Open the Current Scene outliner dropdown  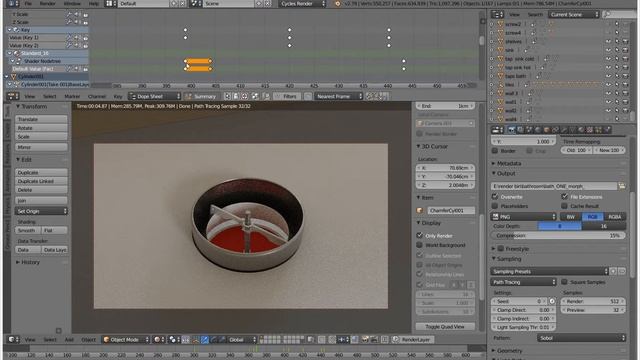(x=573, y=14)
